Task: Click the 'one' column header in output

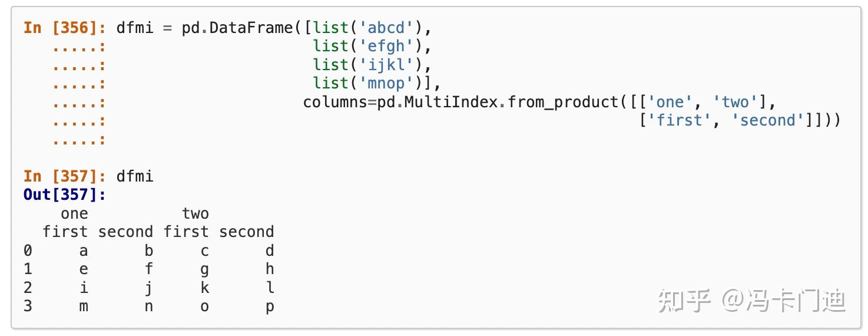Action: click(74, 213)
